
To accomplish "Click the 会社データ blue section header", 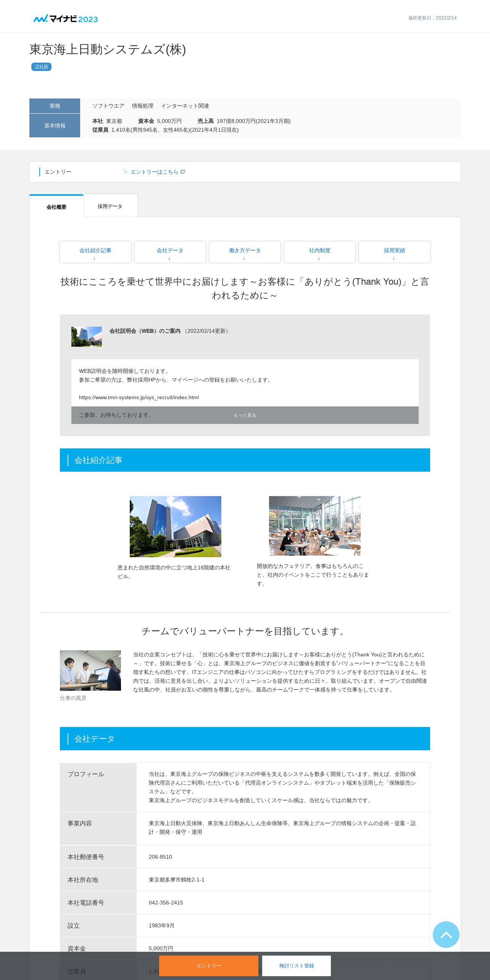I will 245,739.
